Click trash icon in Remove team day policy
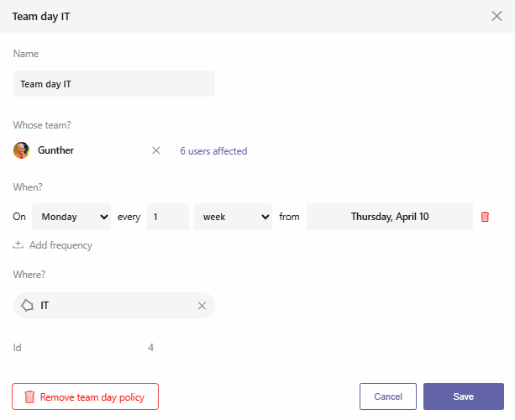The width and height of the screenshot is (515, 420). click(x=29, y=396)
